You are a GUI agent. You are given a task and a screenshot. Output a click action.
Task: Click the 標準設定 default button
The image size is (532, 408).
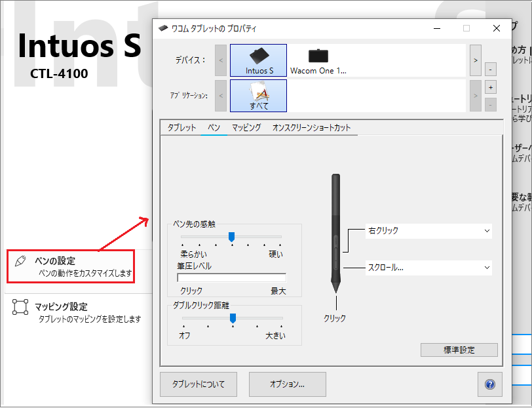(459, 350)
